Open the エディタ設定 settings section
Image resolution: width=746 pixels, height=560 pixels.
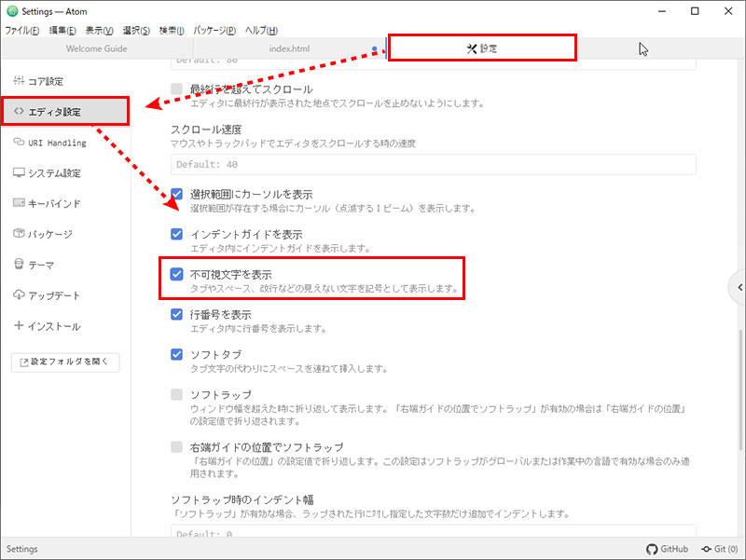[x=65, y=111]
